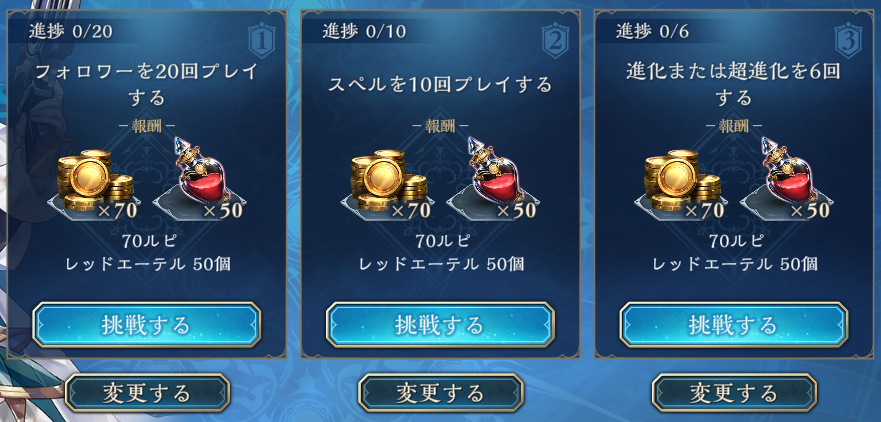Click the number 1 shield badge
The height and width of the screenshot is (422, 881).
262,40
